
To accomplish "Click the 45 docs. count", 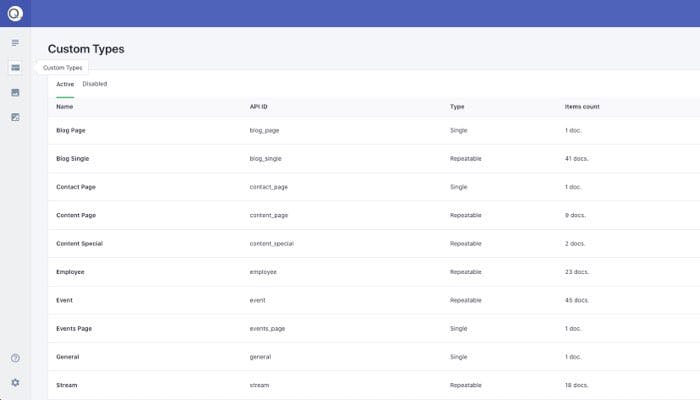I will click(x=577, y=300).
